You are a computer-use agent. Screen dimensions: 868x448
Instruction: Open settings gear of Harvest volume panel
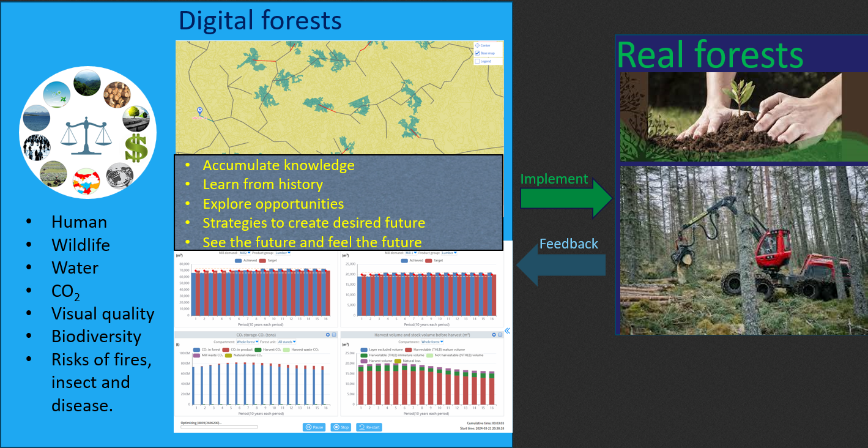pyautogui.click(x=494, y=335)
